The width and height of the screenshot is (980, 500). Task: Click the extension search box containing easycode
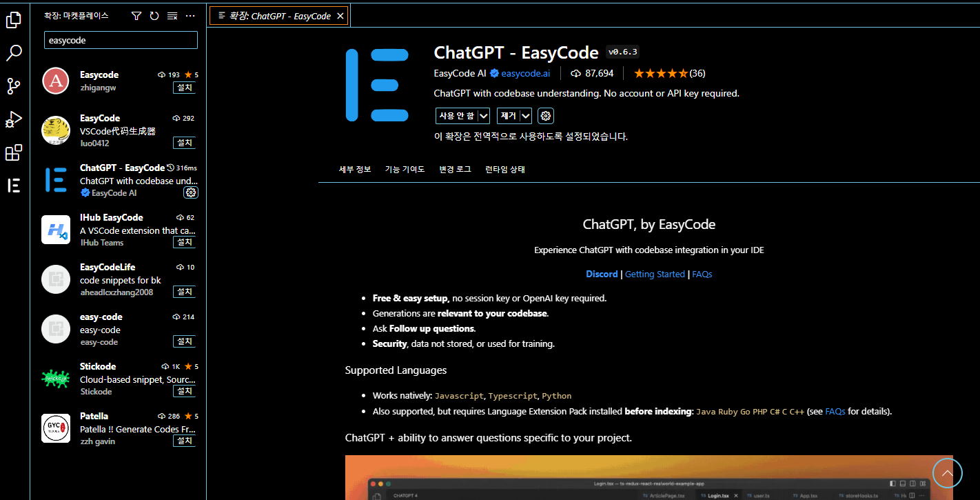(121, 40)
